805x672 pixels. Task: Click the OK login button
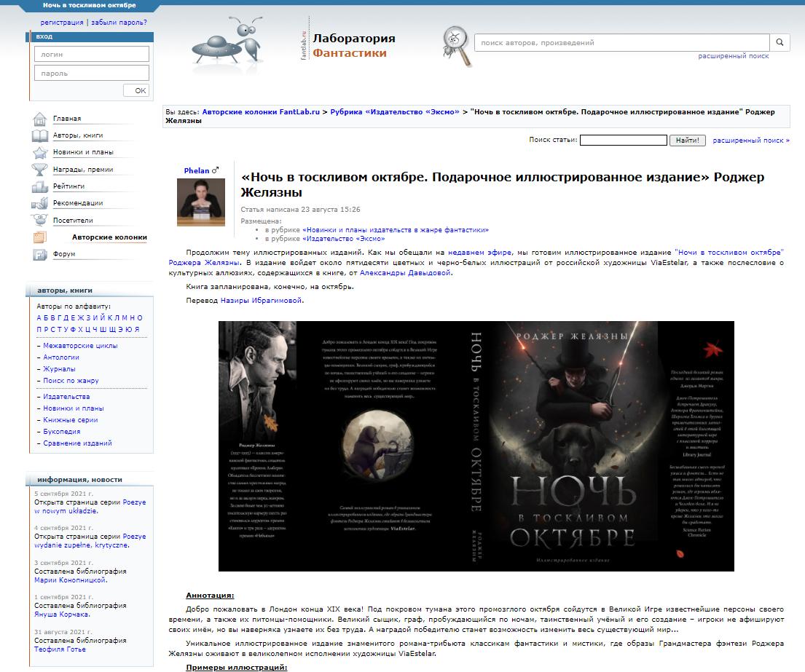(136, 91)
